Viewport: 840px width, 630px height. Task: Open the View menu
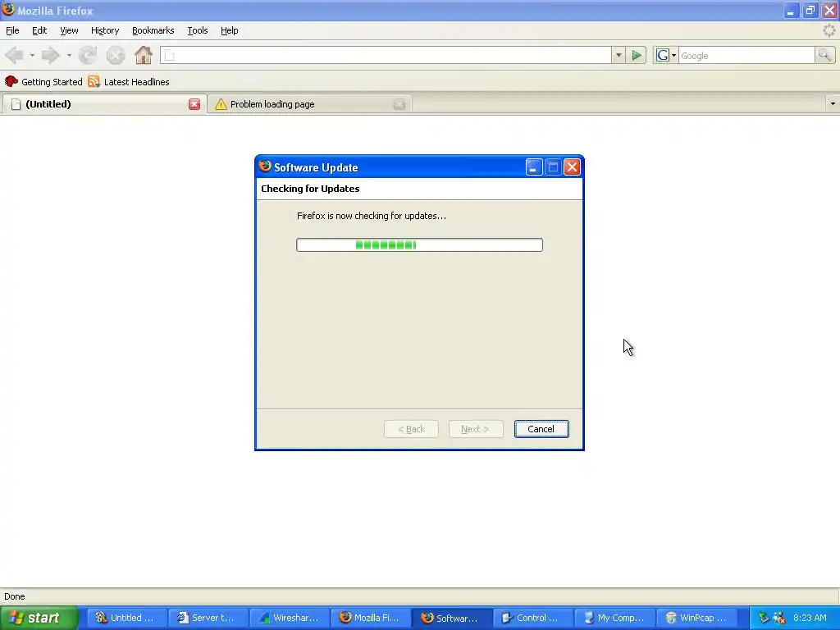click(69, 30)
